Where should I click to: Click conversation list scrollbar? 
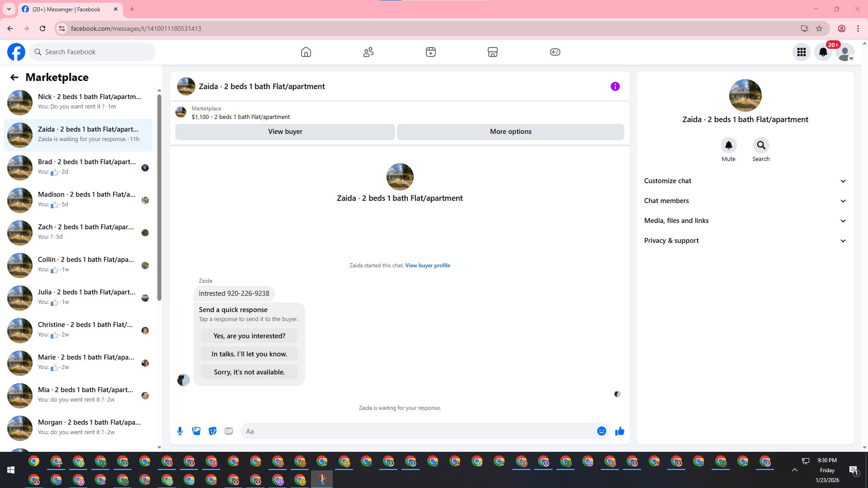[x=159, y=198]
